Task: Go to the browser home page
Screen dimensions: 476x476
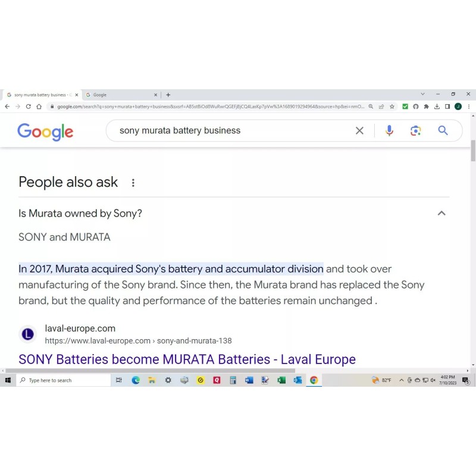Action: [39, 107]
